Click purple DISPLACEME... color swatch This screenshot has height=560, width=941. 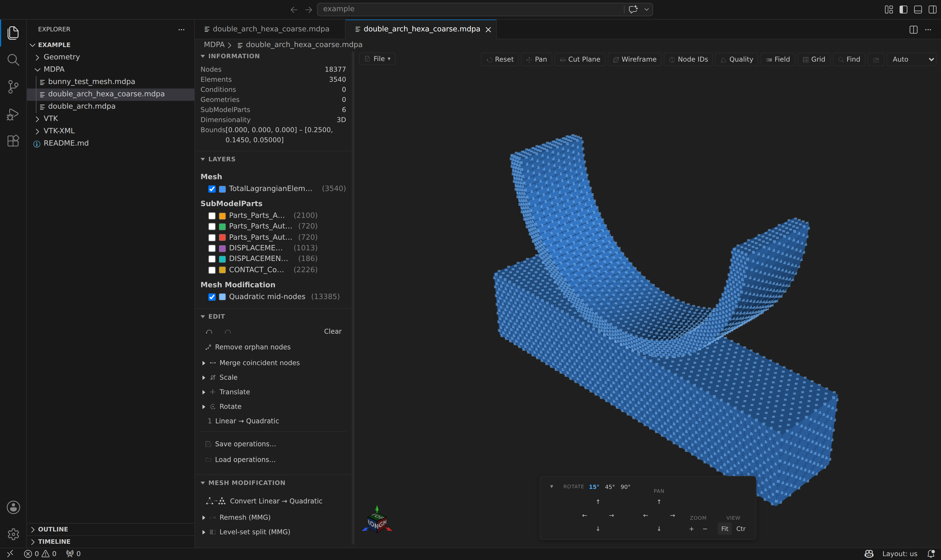pyautogui.click(x=222, y=248)
